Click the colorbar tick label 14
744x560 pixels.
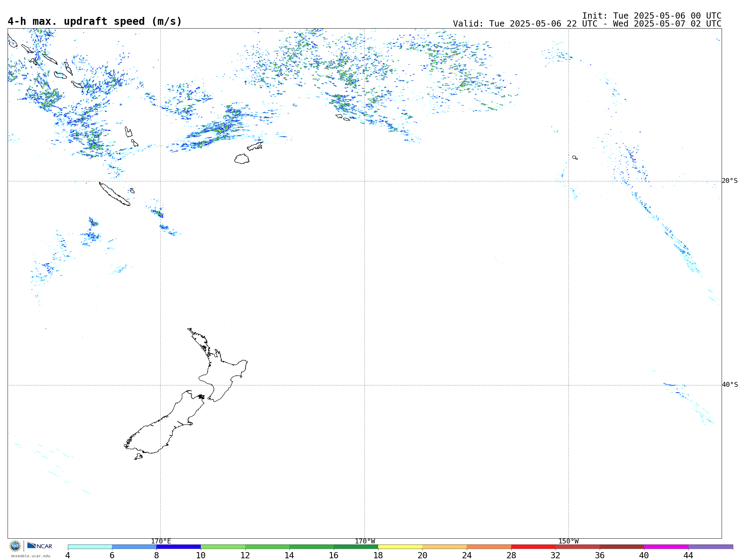pyautogui.click(x=289, y=556)
